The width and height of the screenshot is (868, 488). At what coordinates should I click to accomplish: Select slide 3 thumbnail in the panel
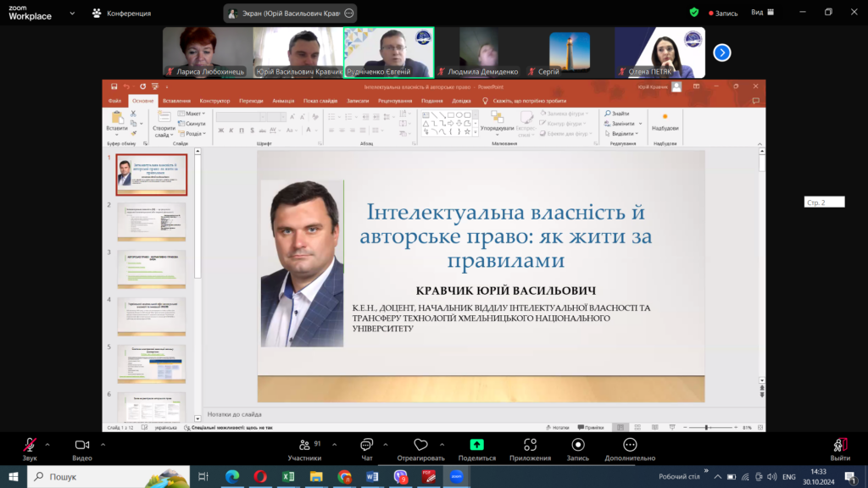152,269
